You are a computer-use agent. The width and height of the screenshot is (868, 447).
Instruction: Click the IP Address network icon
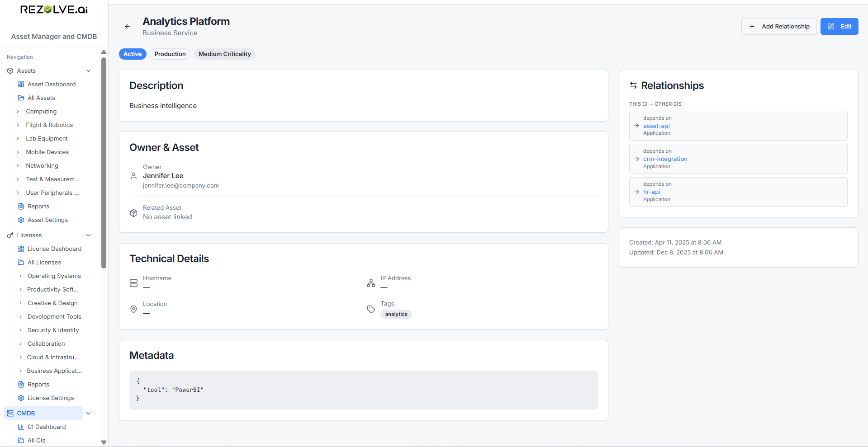point(371,283)
